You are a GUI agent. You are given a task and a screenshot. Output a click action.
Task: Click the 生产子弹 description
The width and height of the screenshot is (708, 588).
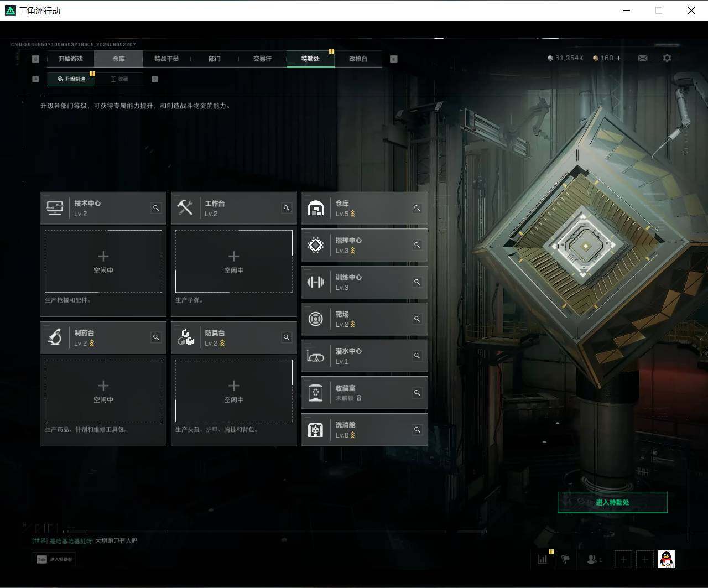tap(190, 300)
